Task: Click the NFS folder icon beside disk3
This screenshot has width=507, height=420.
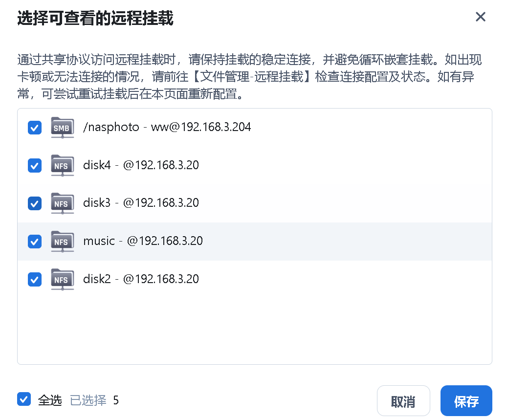Action: [62, 203]
